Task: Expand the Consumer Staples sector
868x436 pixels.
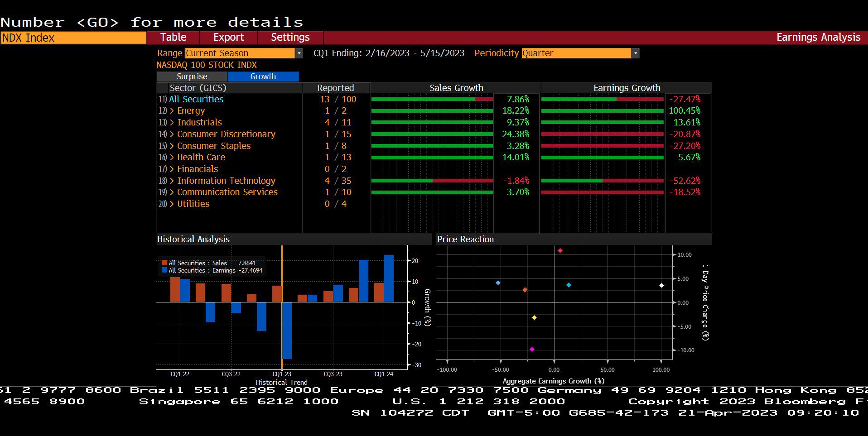Action: [x=172, y=146]
